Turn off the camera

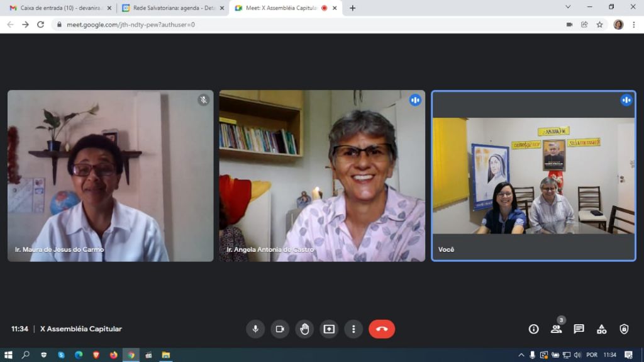point(280,329)
